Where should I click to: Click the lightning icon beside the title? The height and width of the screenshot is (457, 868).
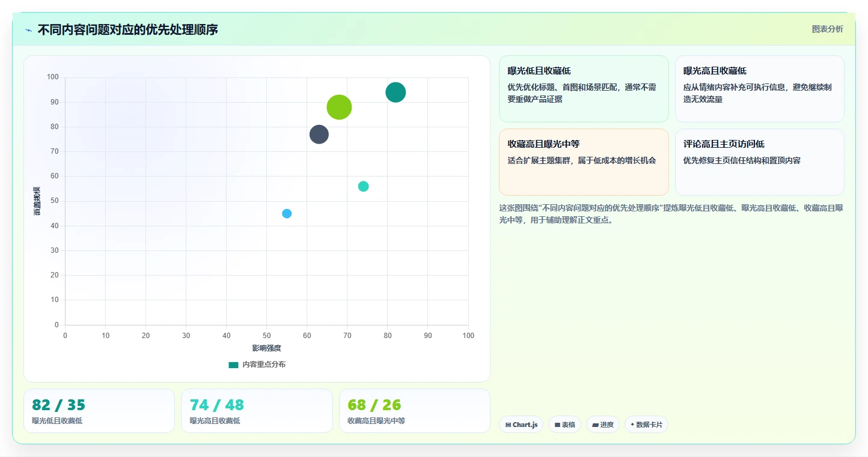[x=28, y=30]
